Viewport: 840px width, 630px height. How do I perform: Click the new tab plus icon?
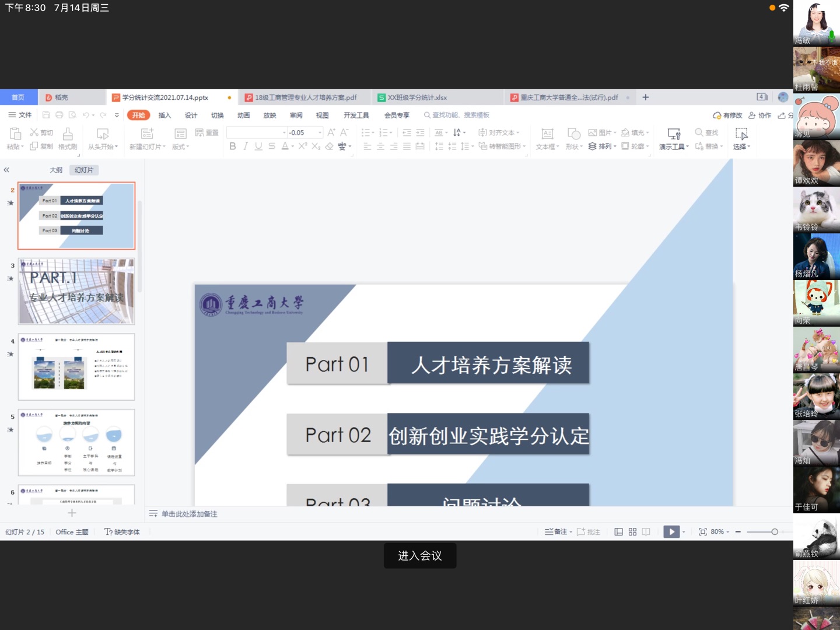click(645, 97)
